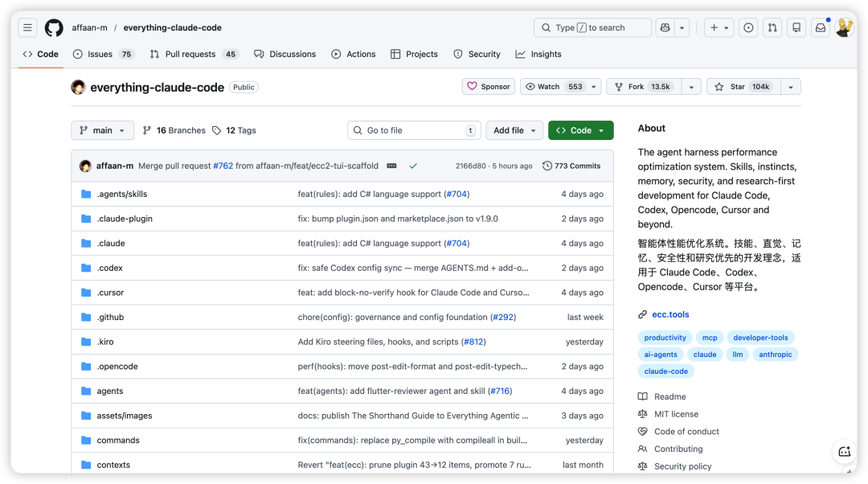Image resolution: width=868 pixels, height=484 pixels.
Task: Open issues icon in top header
Action: (748, 27)
